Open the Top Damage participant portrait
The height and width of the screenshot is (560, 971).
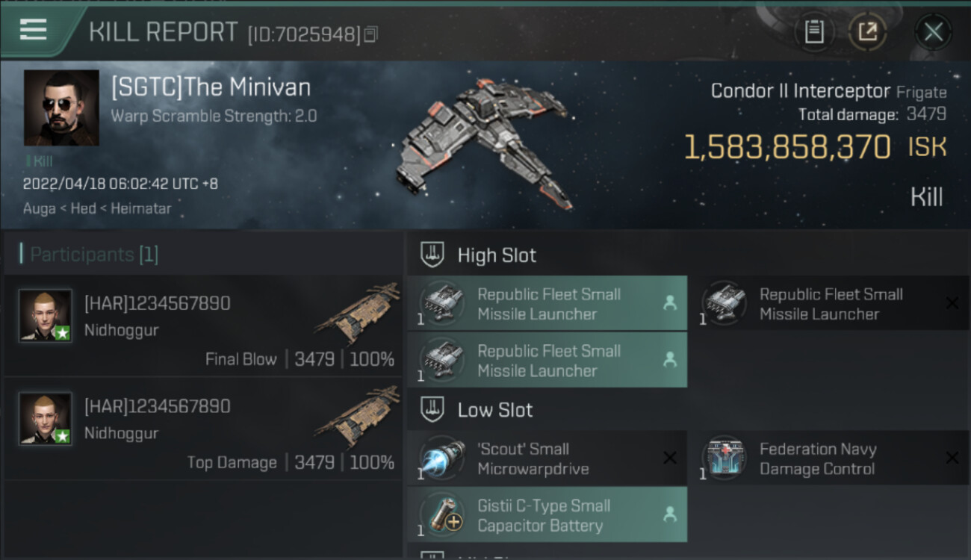pos(46,418)
